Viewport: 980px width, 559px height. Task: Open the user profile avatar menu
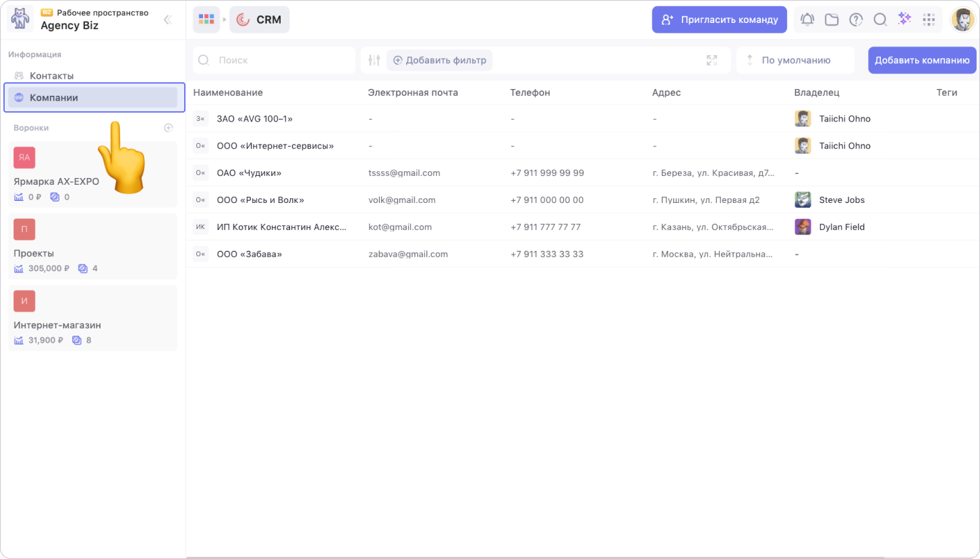(962, 20)
